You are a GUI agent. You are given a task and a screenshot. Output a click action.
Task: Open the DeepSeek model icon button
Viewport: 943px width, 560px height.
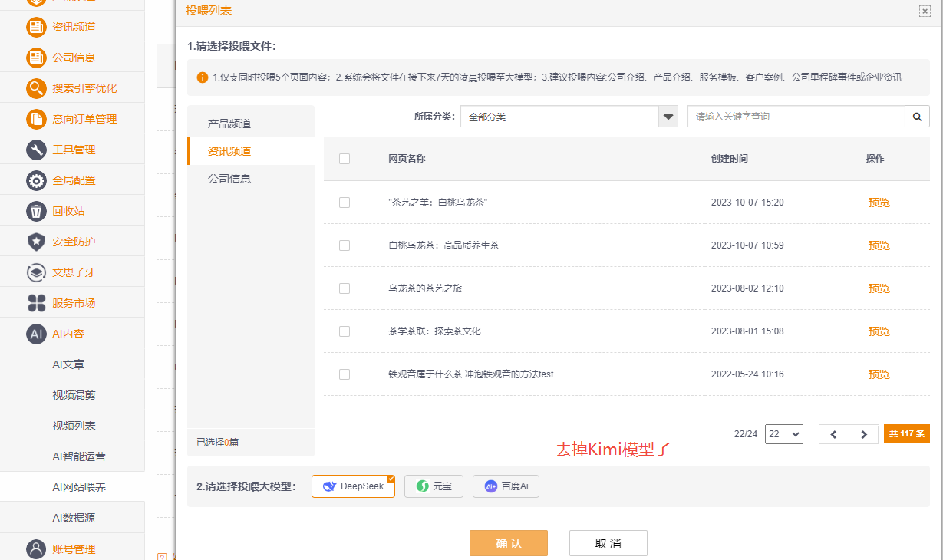352,486
